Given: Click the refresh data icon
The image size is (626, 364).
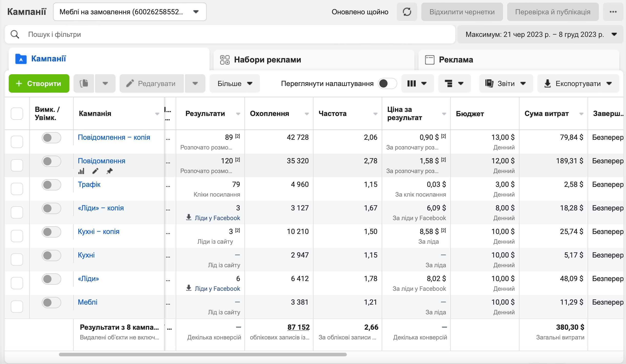Looking at the screenshot, I should [407, 12].
